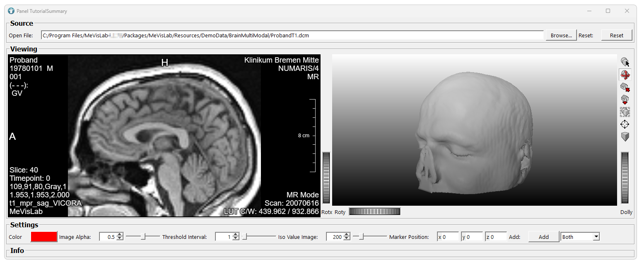Click the Reset button

coord(617,35)
